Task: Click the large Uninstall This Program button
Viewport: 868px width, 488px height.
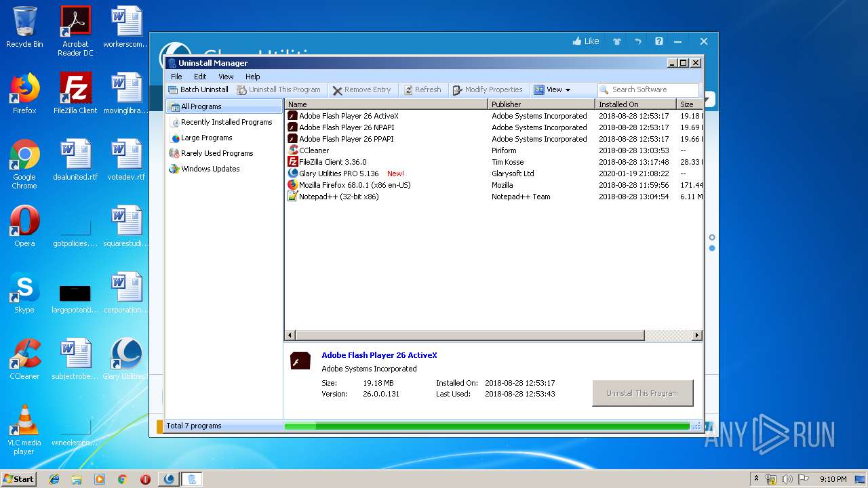Action: pos(642,393)
